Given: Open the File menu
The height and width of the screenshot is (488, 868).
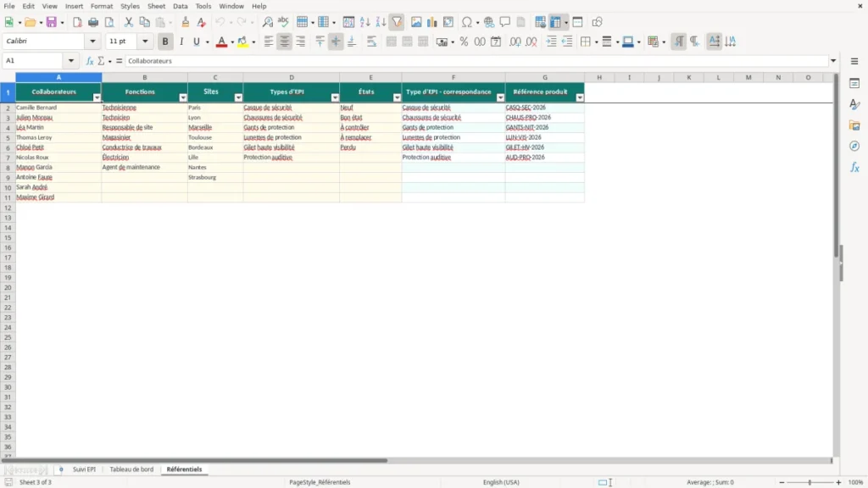Looking at the screenshot, I should pos(8,6).
